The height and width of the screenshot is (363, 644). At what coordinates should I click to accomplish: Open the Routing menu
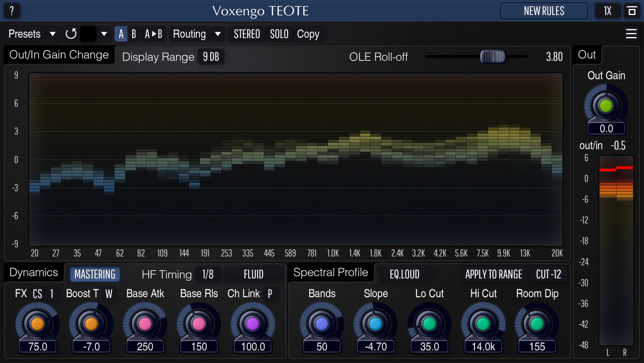pos(189,34)
